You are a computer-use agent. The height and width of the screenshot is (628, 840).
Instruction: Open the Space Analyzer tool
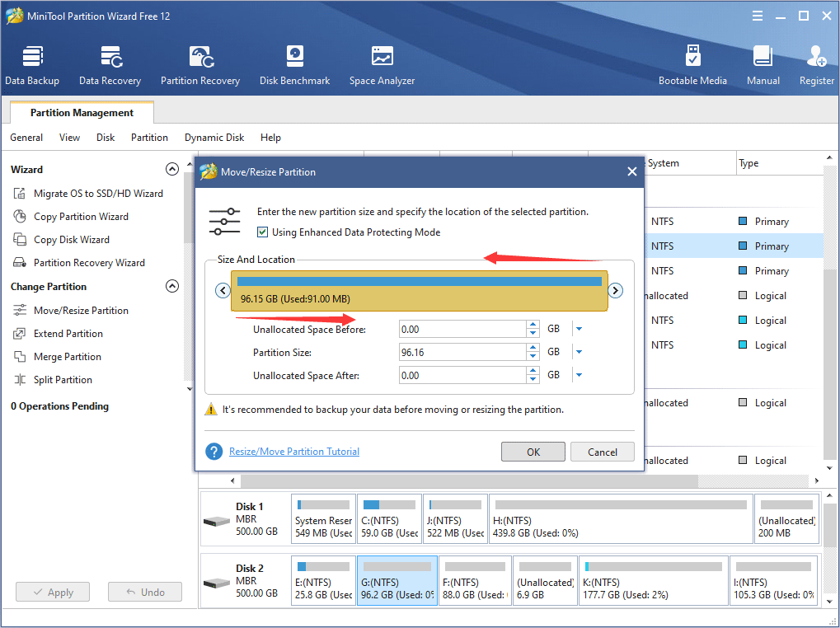click(382, 65)
